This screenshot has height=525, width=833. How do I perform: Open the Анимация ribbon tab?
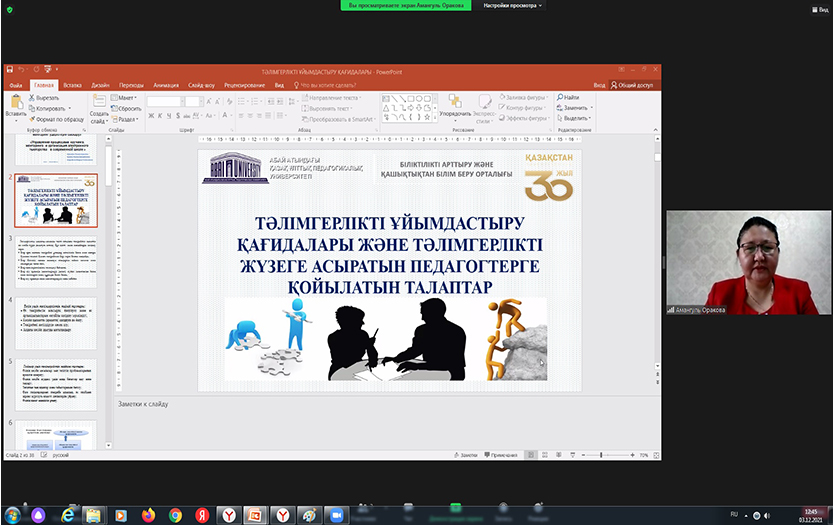pos(166,86)
